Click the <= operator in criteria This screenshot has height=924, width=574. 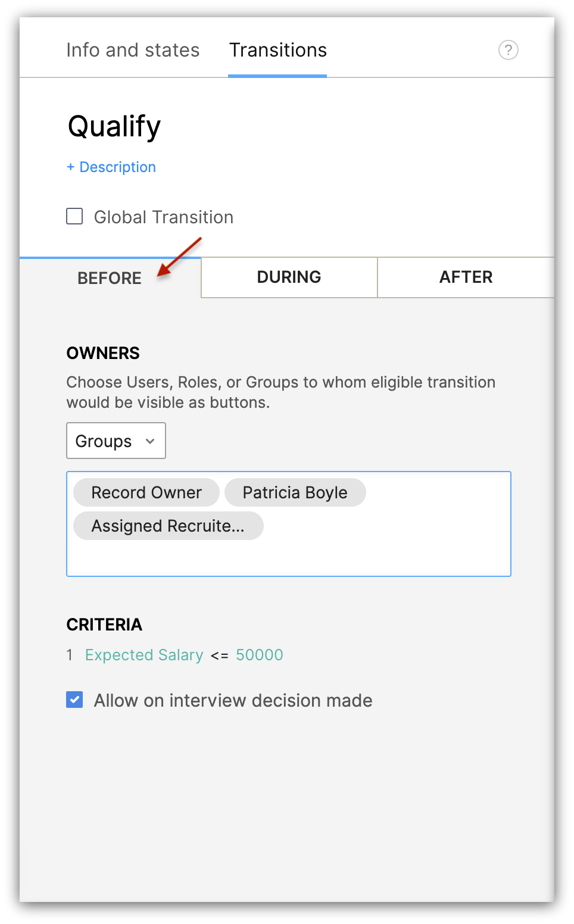(220, 655)
